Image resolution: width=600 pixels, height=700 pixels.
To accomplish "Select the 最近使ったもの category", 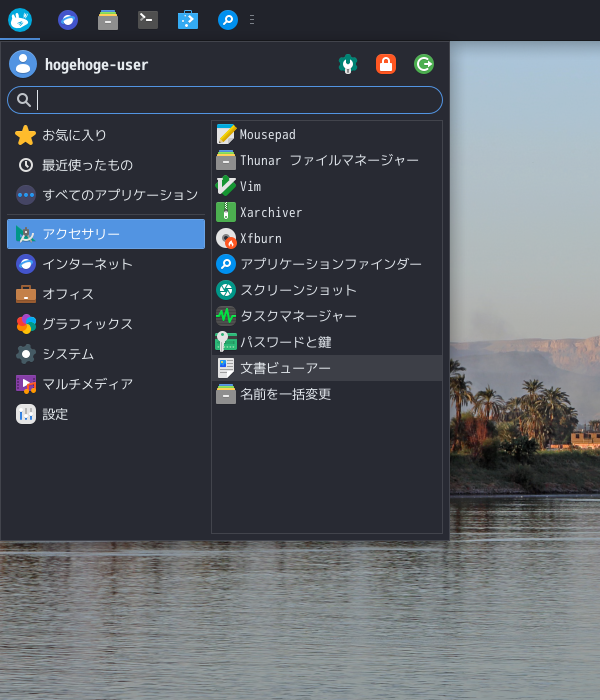I will click(106, 165).
